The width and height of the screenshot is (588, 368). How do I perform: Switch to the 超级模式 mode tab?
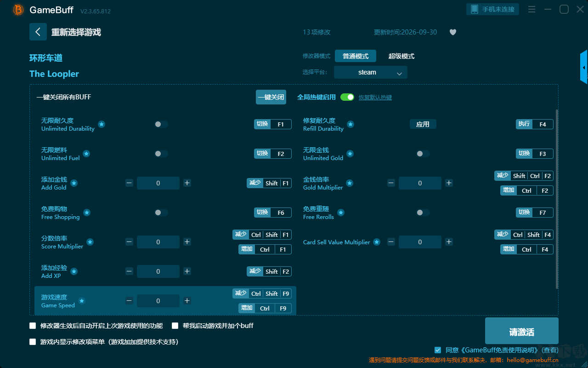(x=401, y=56)
